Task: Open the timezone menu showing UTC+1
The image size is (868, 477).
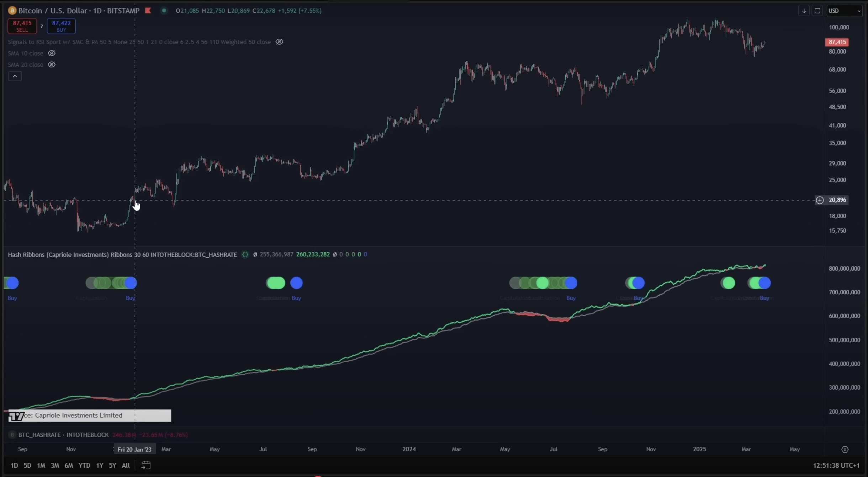Action: [836, 465]
